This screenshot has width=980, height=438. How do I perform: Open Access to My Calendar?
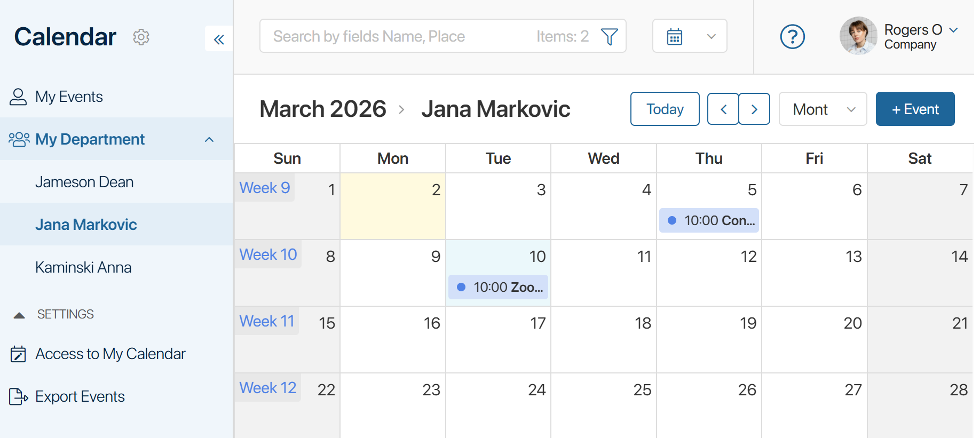click(x=110, y=354)
